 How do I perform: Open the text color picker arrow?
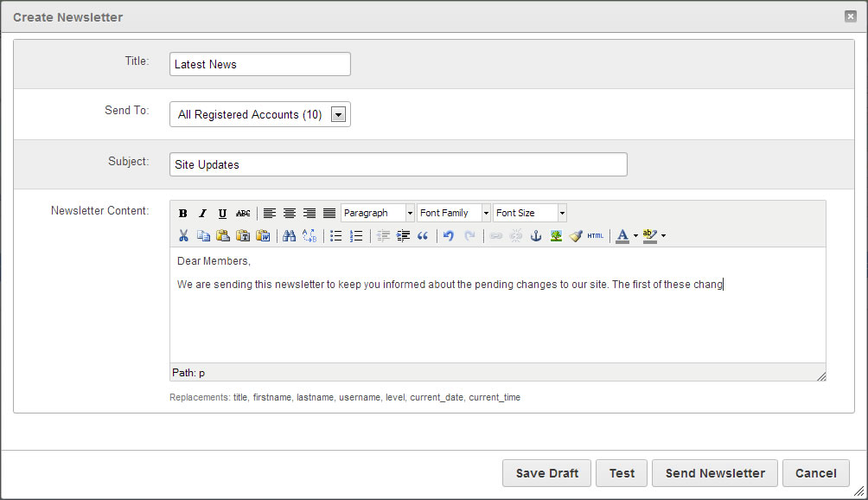click(x=635, y=236)
